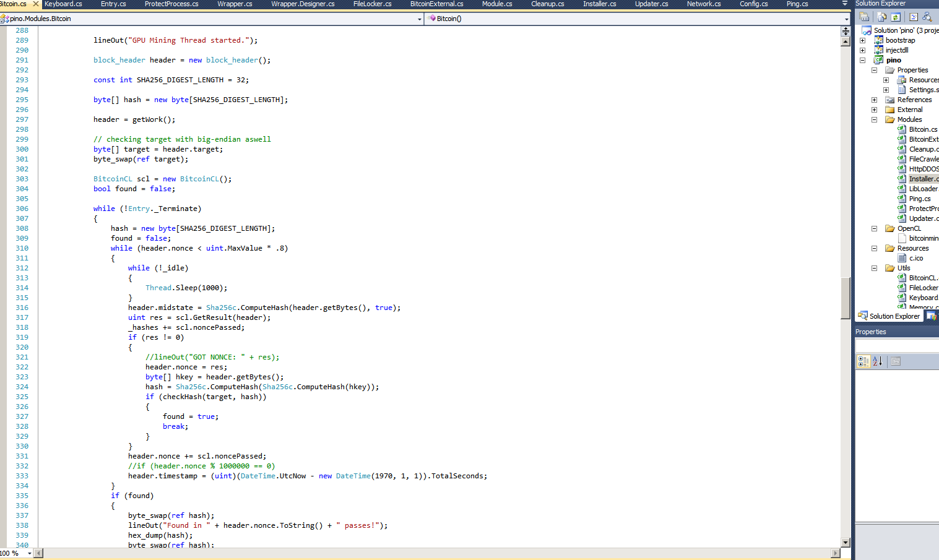This screenshot has height=560, width=939.
Task: Click the HttpDDOS file icon in tree
Action: pyautogui.click(x=902, y=169)
